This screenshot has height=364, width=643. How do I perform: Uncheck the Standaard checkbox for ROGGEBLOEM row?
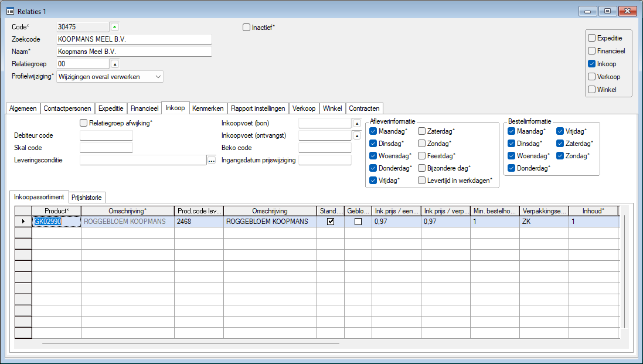point(331,222)
